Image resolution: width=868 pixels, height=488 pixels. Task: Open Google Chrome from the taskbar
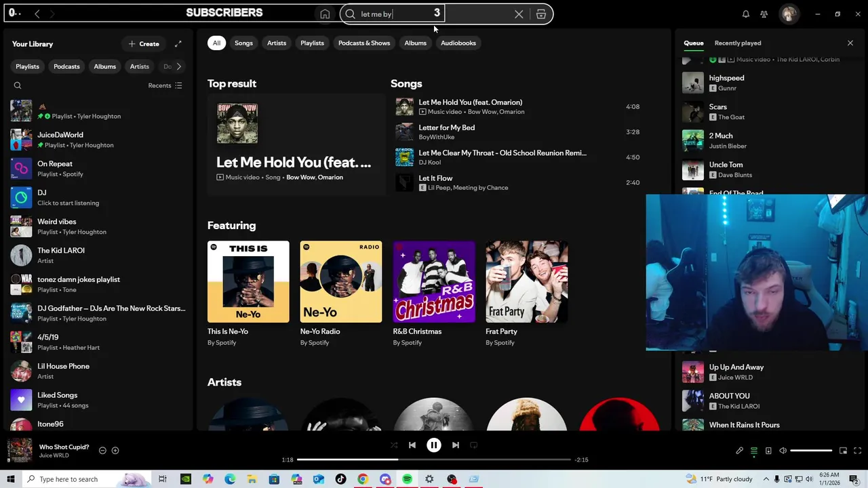pyautogui.click(x=363, y=479)
